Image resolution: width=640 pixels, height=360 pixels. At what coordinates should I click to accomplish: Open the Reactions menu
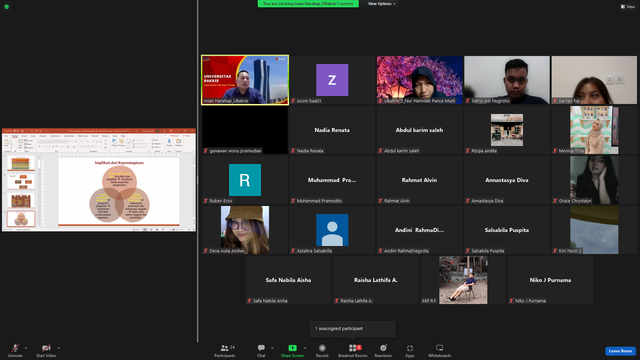tap(383, 350)
